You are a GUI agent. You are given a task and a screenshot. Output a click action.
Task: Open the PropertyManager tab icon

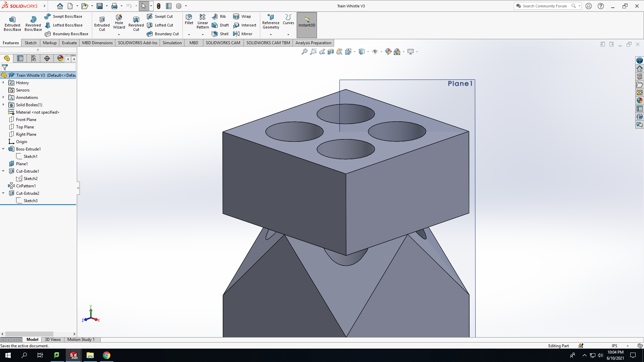pos(20,58)
